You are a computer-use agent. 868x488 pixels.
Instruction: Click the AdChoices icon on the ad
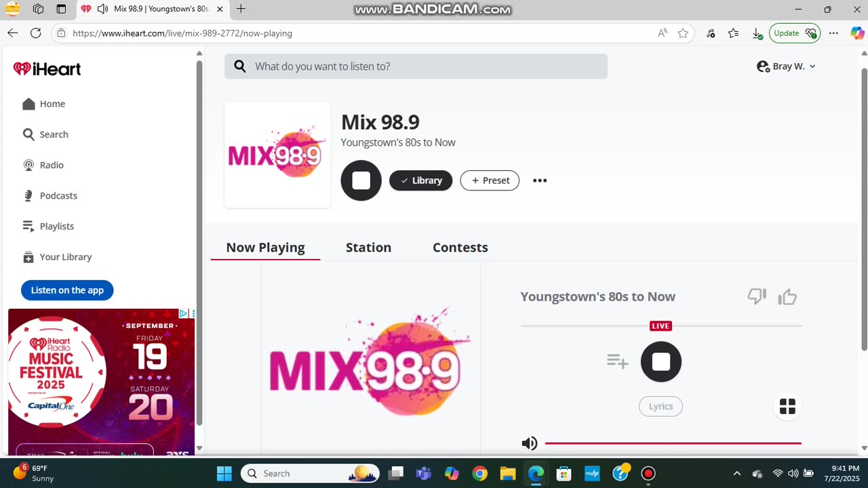184,314
